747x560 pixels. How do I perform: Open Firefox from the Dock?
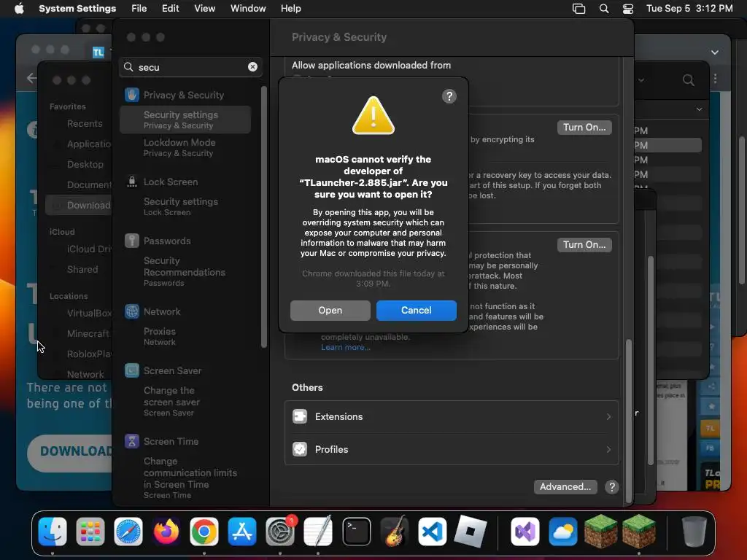coord(166,531)
